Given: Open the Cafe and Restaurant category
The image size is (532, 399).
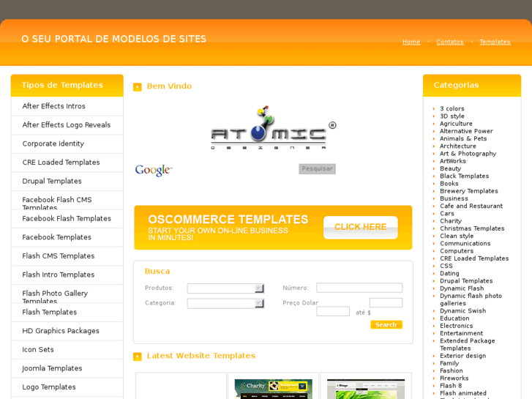Looking at the screenshot, I should click(x=471, y=206).
